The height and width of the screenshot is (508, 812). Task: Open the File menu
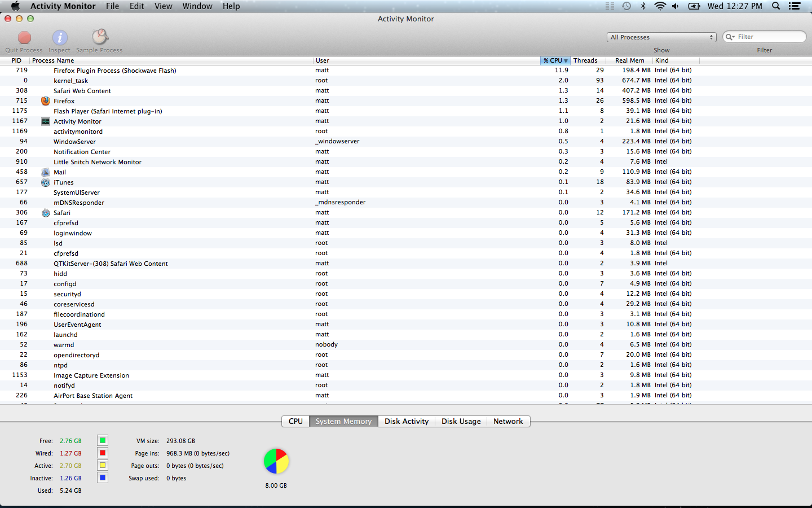pyautogui.click(x=113, y=6)
